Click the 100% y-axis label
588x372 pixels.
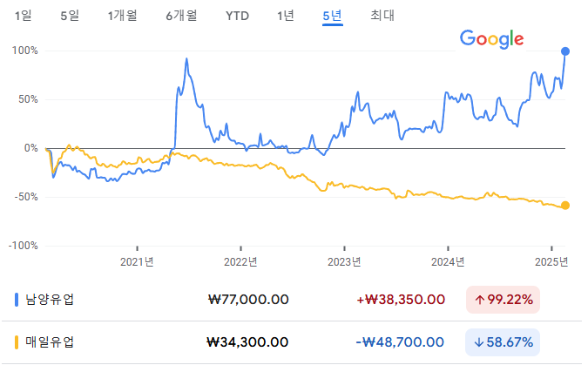(x=24, y=51)
